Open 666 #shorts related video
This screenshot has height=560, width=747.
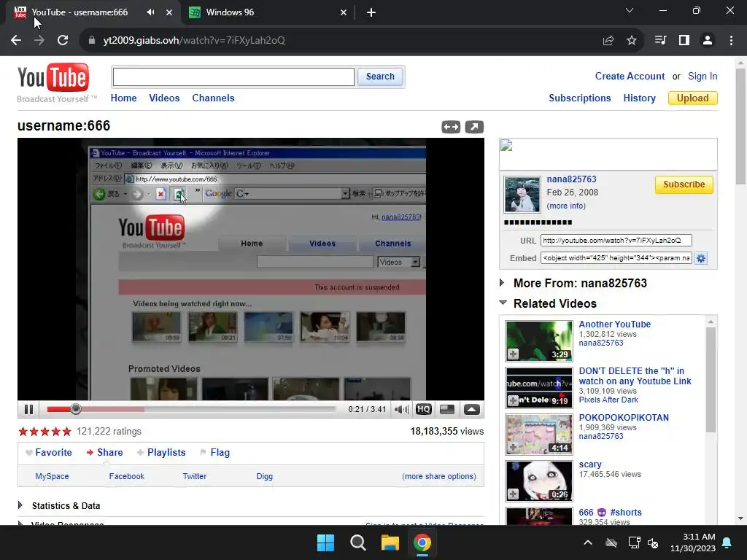coord(610,513)
